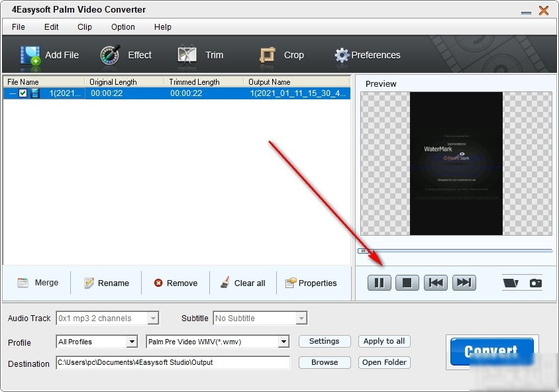Start conversion with Convert button

pyautogui.click(x=491, y=352)
